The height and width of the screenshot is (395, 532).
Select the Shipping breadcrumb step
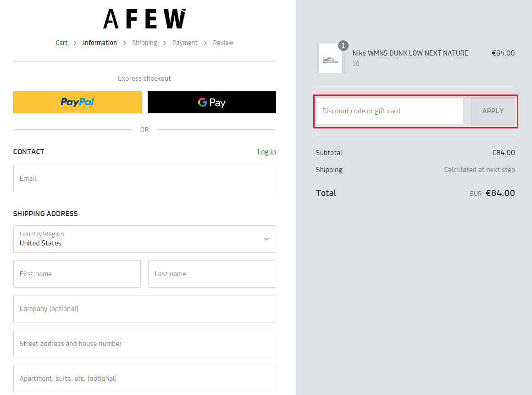[x=144, y=43]
